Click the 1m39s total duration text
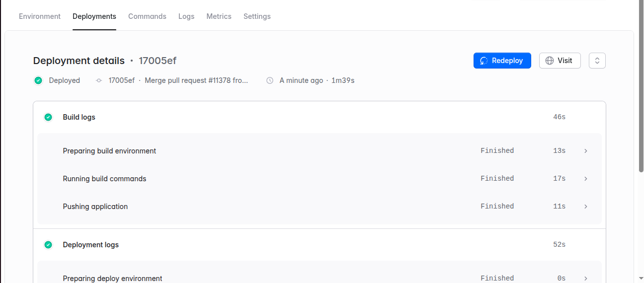 click(343, 80)
